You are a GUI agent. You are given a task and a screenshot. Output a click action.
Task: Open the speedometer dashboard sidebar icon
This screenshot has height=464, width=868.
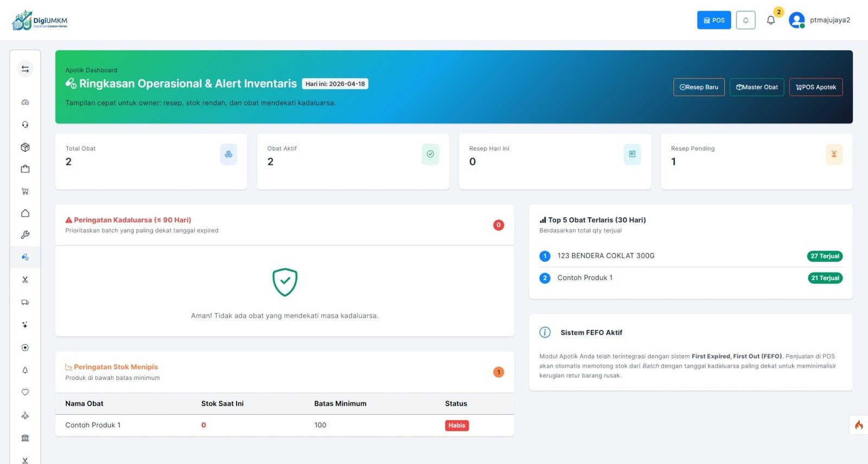click(25, 103)
